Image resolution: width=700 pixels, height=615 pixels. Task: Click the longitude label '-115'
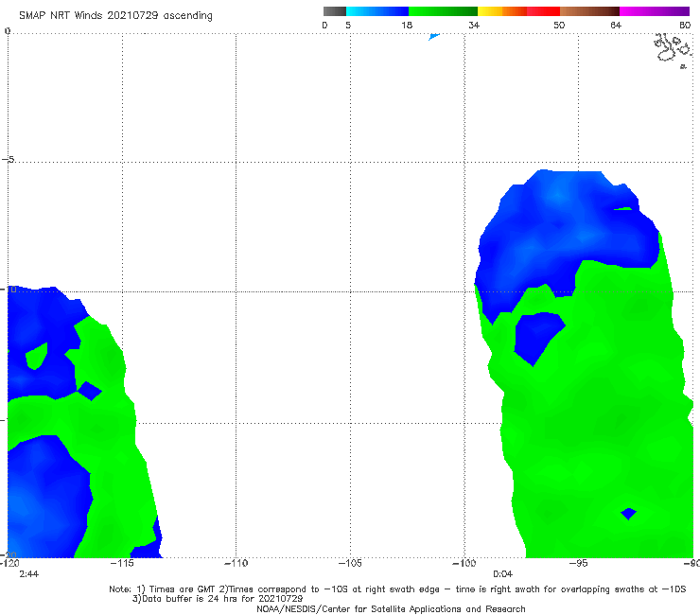pyautogui.click(x=122, y=563)
